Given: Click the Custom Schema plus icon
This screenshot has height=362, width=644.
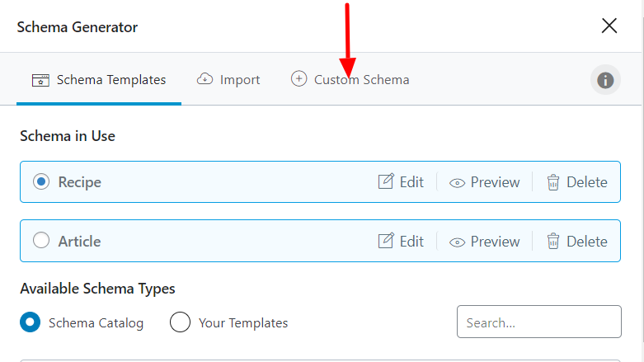Looking at the screenshot, I should click(298, 79).
